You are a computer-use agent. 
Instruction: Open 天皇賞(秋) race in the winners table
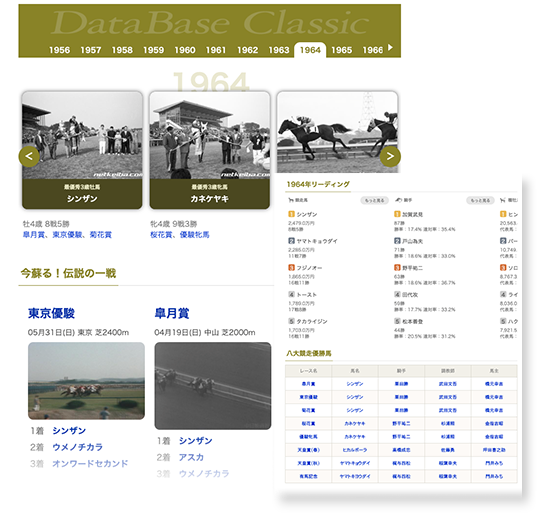309,463
